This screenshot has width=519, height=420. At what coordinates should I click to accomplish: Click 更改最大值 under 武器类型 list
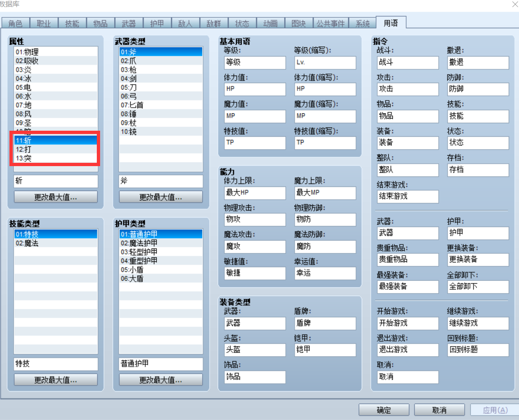(x=161, y=197)
